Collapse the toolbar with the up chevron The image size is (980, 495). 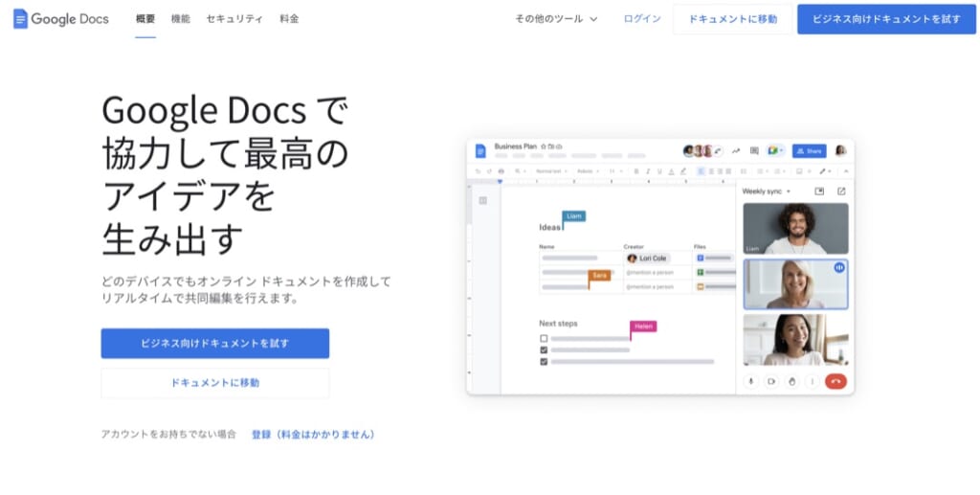[846, 171]
